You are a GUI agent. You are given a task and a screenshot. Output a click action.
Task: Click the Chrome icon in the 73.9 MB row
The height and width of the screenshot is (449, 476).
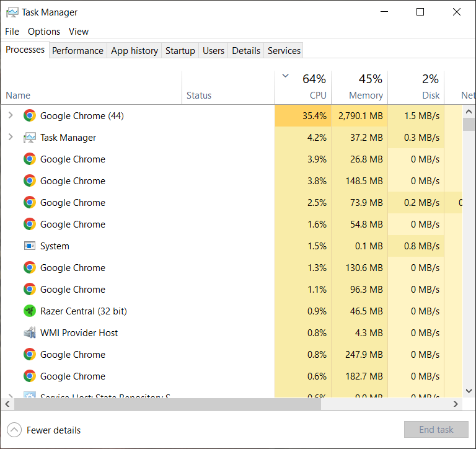30,203
